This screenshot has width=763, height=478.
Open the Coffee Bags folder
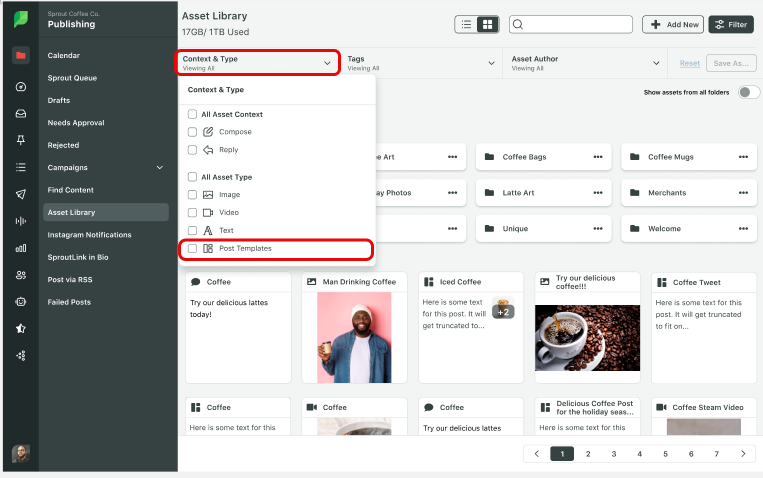click(544, 157)
